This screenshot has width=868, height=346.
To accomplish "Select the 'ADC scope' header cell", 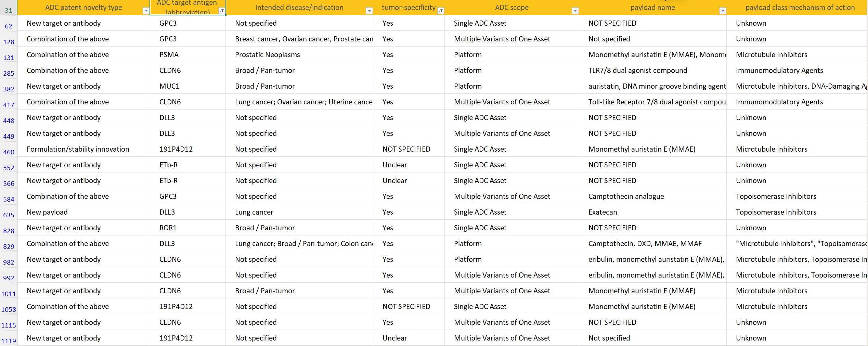I will (x=512, y=8).
